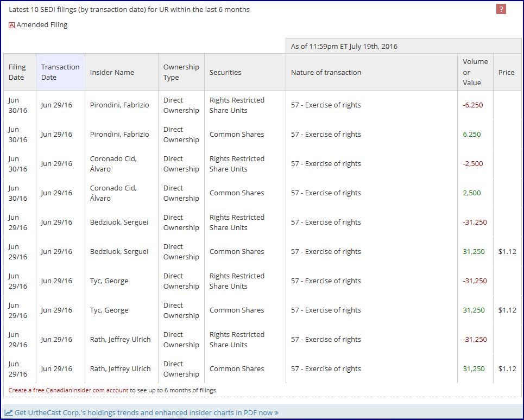Open the 'Create a free Canadianinsider.com account' link
The width and height of the screenshot is (524, 420).
click(68, 390)
